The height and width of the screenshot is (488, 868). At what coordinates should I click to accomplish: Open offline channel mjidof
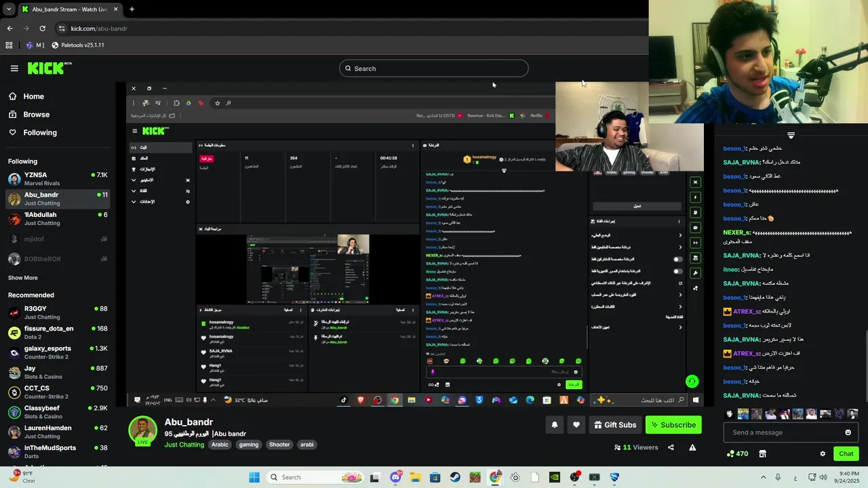pos(58,239)
